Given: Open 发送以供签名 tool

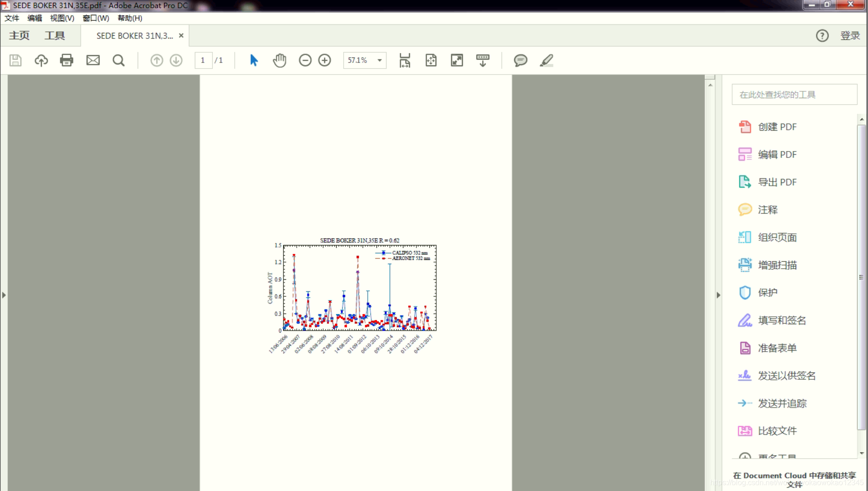Looking at the screenshot, I should tap(776, 375).
